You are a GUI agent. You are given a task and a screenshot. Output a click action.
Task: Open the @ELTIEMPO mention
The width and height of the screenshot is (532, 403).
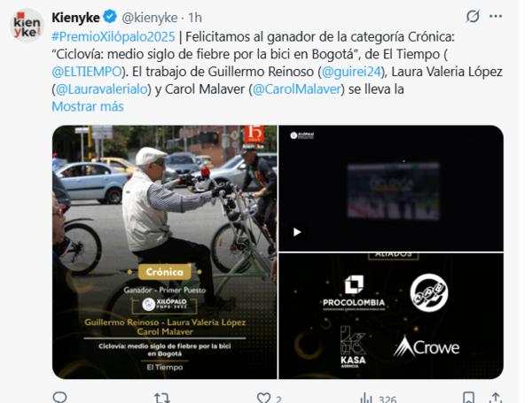87,72
